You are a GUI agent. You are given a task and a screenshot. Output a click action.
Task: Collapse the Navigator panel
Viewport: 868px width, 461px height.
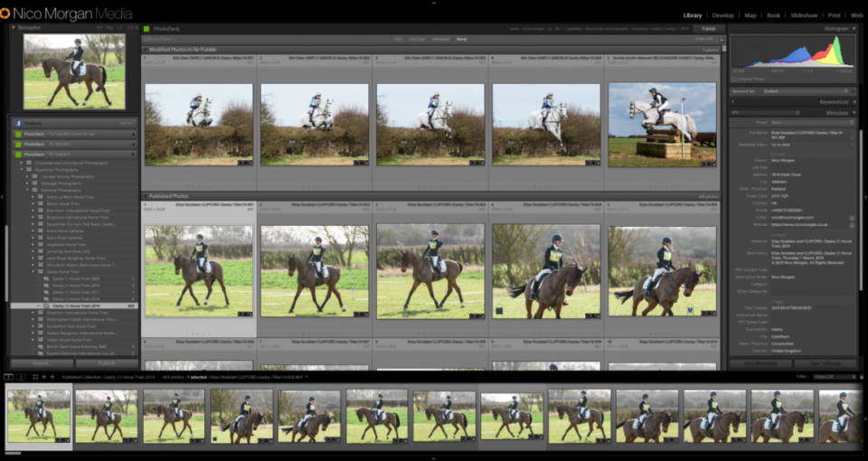coord(14,28)
